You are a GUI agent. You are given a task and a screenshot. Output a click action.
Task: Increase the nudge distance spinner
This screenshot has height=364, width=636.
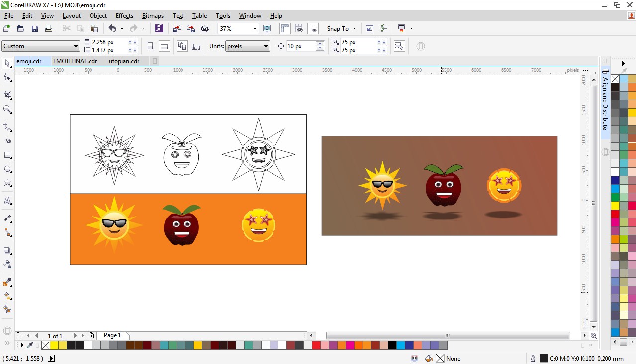click(320, 44)
